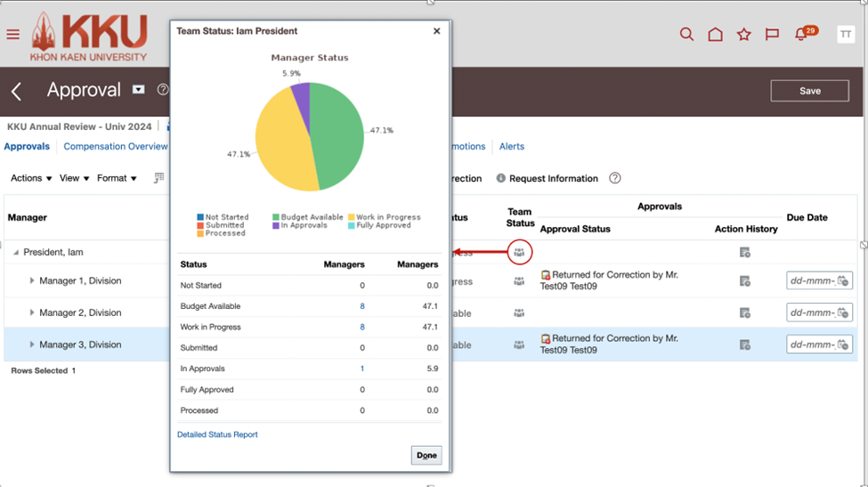Open the Actions dropdown menu
Viewport: 868px width, 487px height.
click(31, 178)
